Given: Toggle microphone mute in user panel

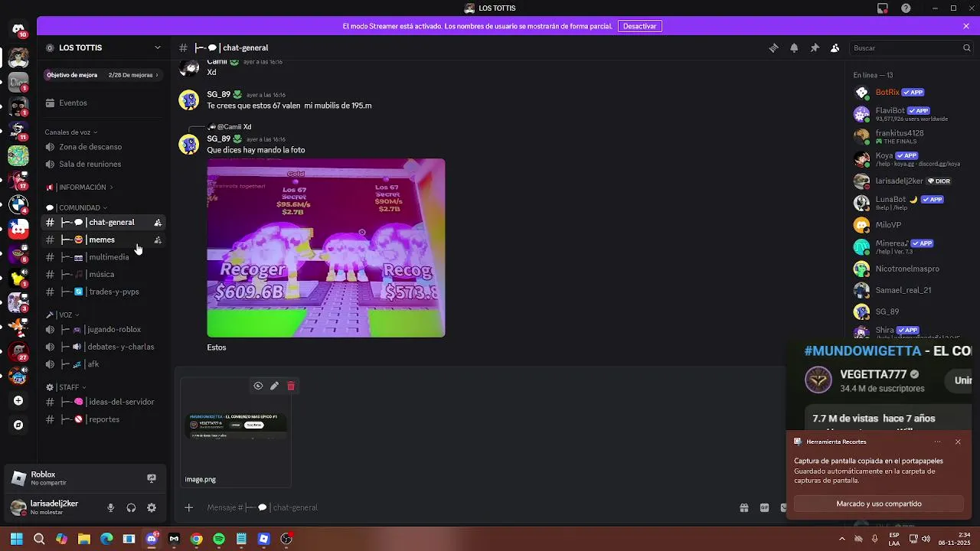Looking at the screenshot, I should 110,507.
